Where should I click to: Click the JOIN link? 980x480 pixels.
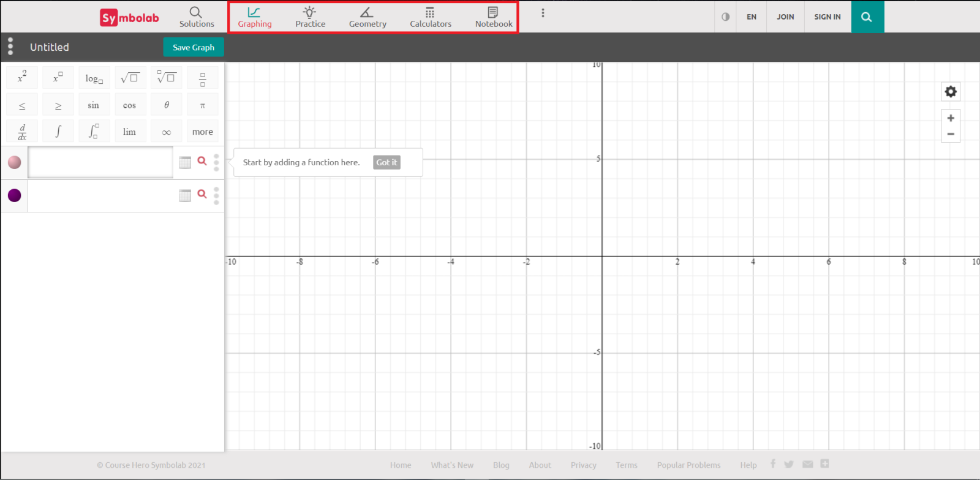pos(785,17)
